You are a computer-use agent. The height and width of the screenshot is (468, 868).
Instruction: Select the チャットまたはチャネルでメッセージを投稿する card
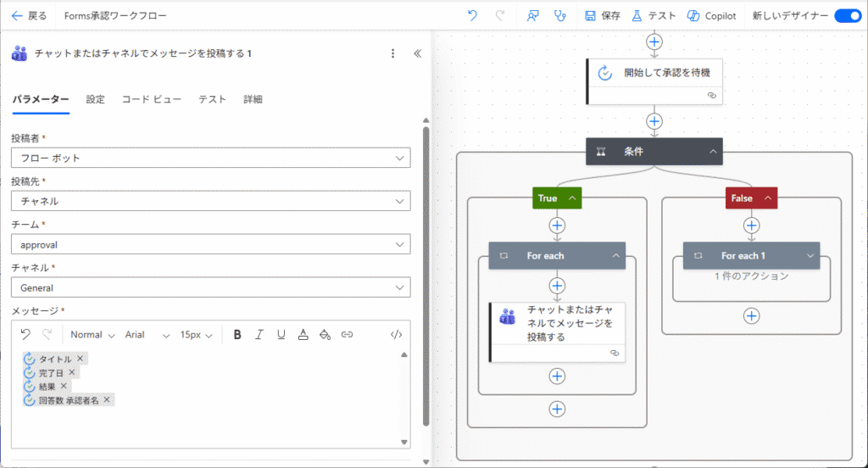pos(557,331)
